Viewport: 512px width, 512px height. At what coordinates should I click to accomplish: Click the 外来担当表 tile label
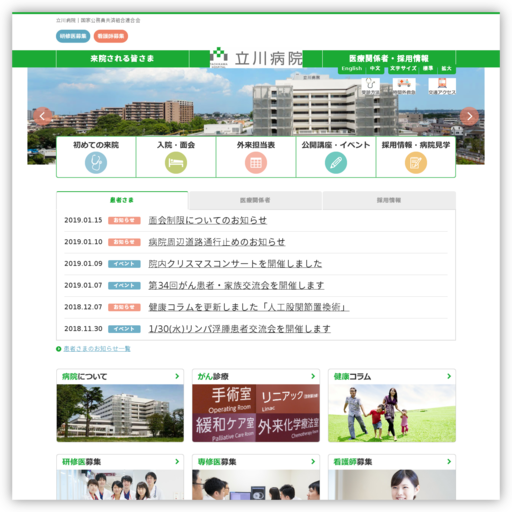click(256, 145)
